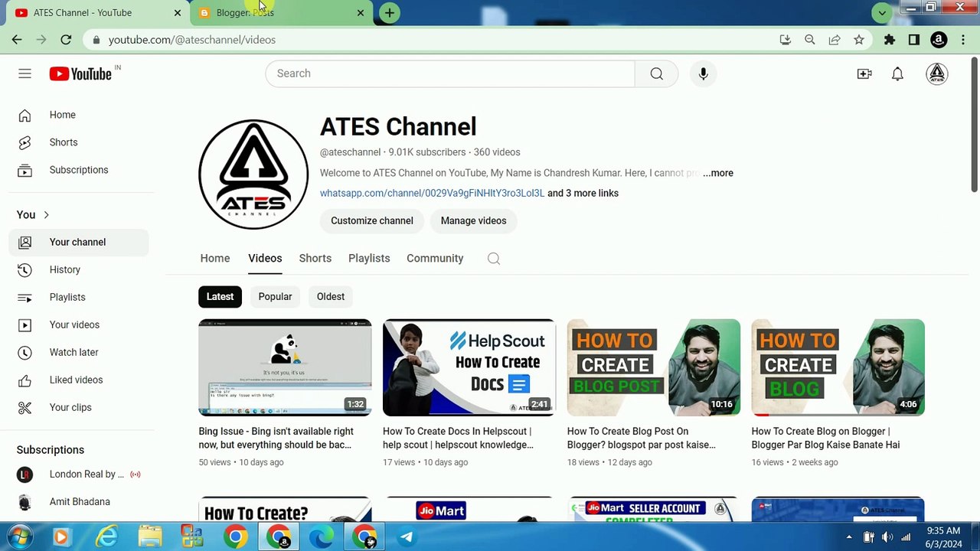Show hidden system tray icons arrow
Viewport: 980px width, 551px height.
pyautogui.click(x=848, y=537)
